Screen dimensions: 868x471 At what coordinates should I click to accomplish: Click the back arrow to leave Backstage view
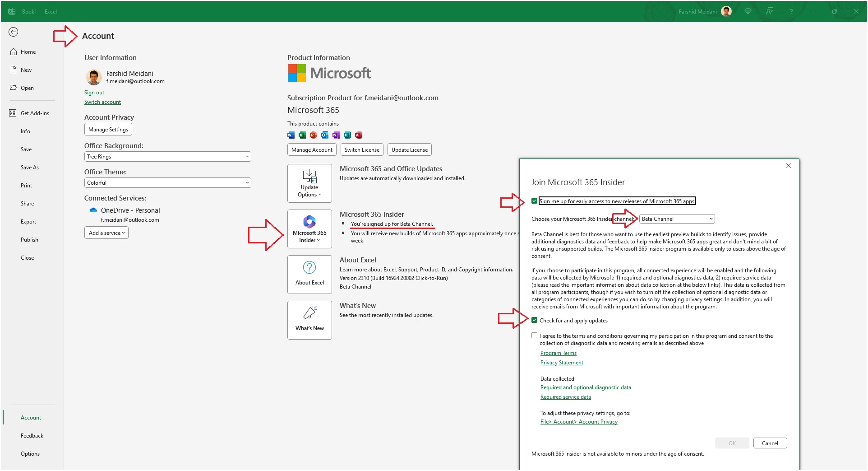pyautogui.click(x=14, y=32)
